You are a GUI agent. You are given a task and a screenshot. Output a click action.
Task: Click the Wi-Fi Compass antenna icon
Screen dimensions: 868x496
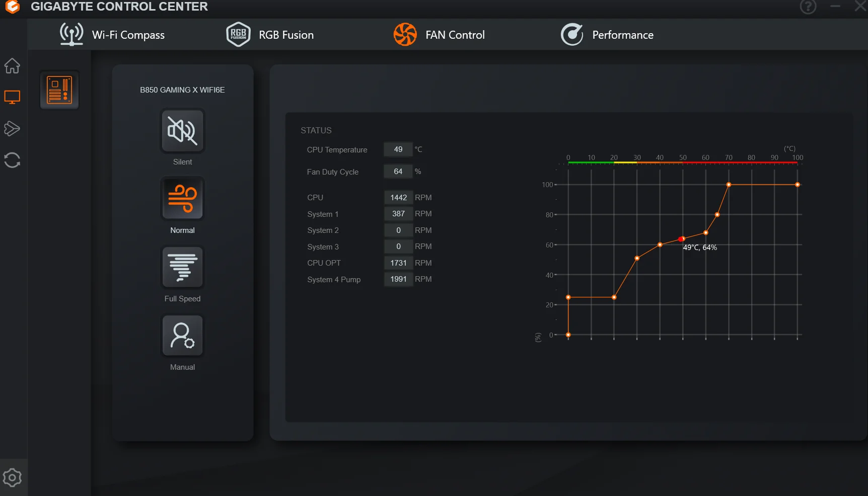[71, 34]
